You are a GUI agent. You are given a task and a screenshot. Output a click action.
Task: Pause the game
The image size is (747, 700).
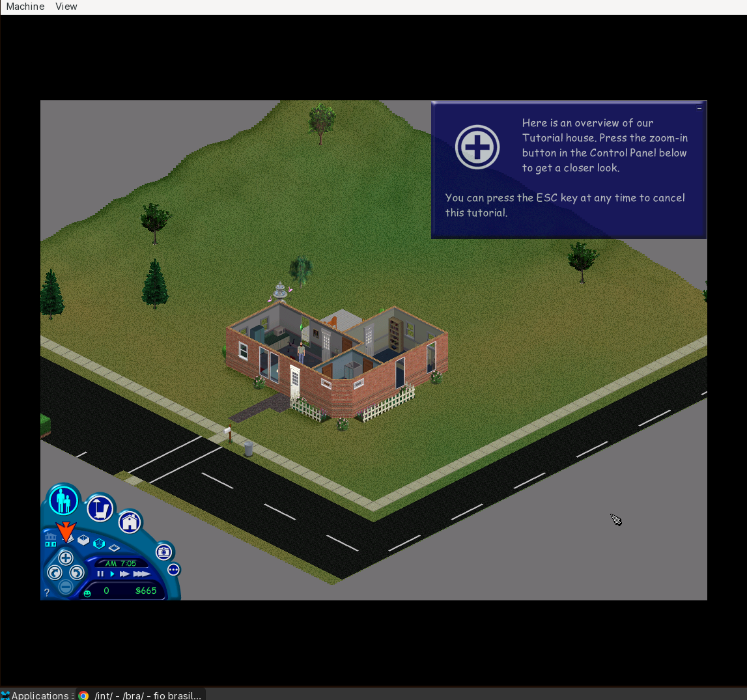[x=100, y=574]
